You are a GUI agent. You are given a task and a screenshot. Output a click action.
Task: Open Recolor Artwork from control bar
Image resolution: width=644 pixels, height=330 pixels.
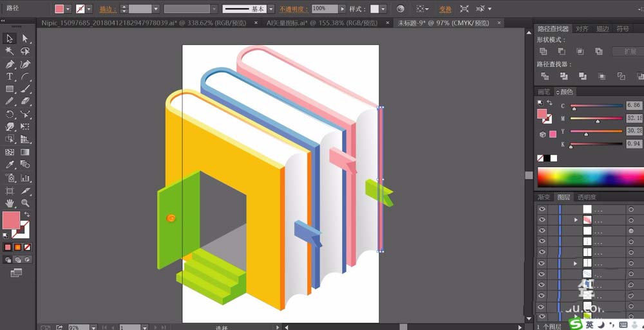click(x=401, y=8)
